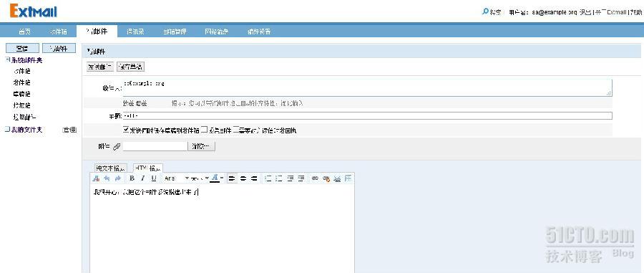The width and height of the screenshot is (644, 273).
Task: Click the subject input field
Action: tap(368, 116)
